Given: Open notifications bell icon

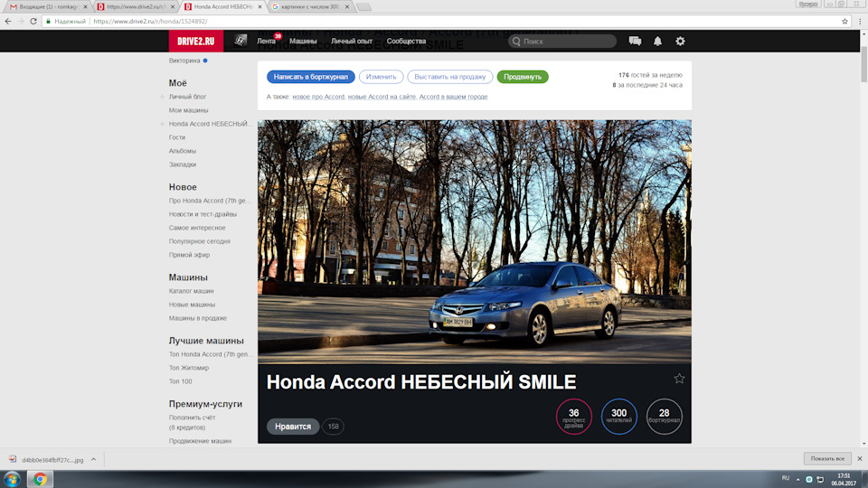Looking at the screenshot, I should coord(657,41).
